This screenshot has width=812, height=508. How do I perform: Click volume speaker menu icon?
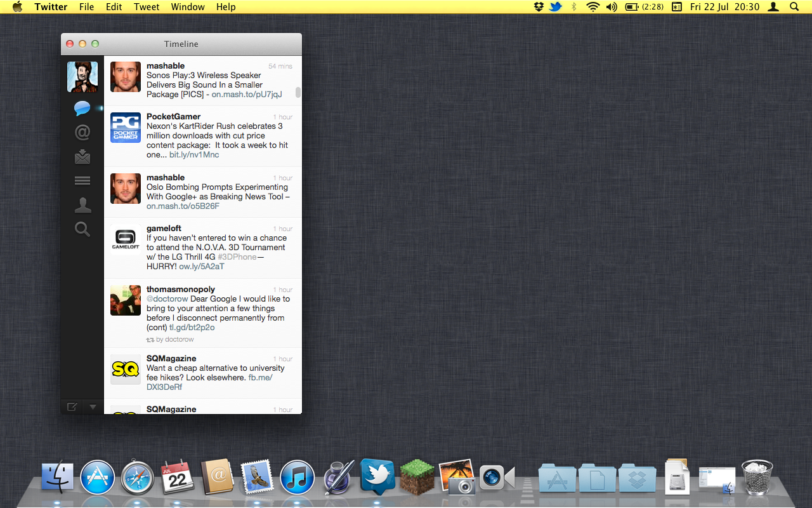612,7
